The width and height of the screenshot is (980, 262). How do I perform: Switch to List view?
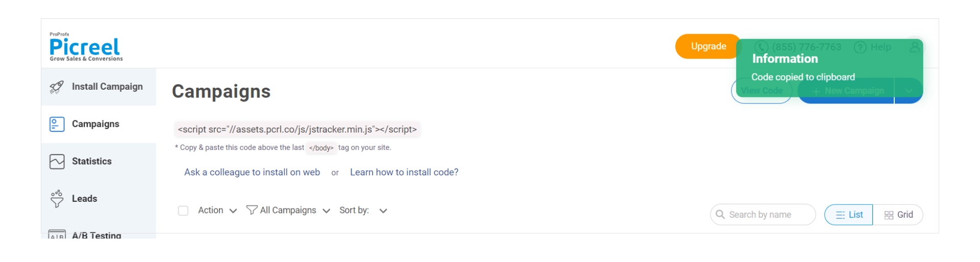(x=849, y=215)
